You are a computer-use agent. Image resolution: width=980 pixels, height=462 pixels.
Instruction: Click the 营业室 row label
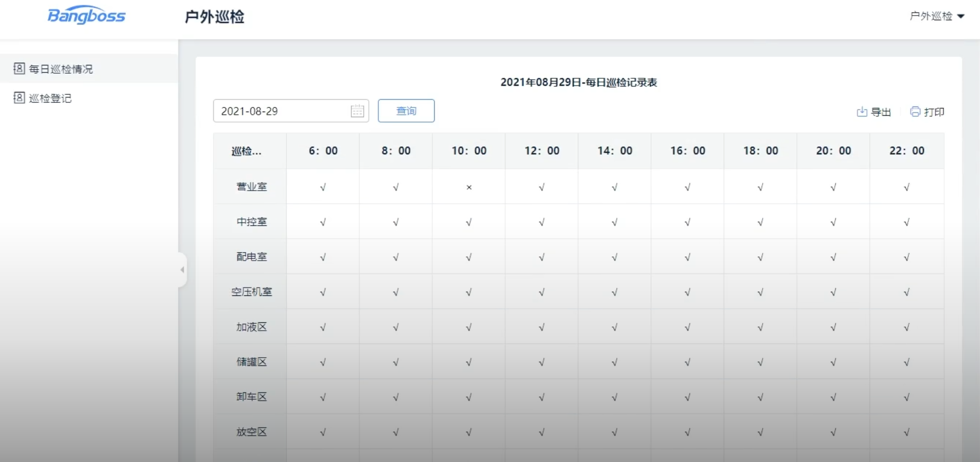[252, 187]
